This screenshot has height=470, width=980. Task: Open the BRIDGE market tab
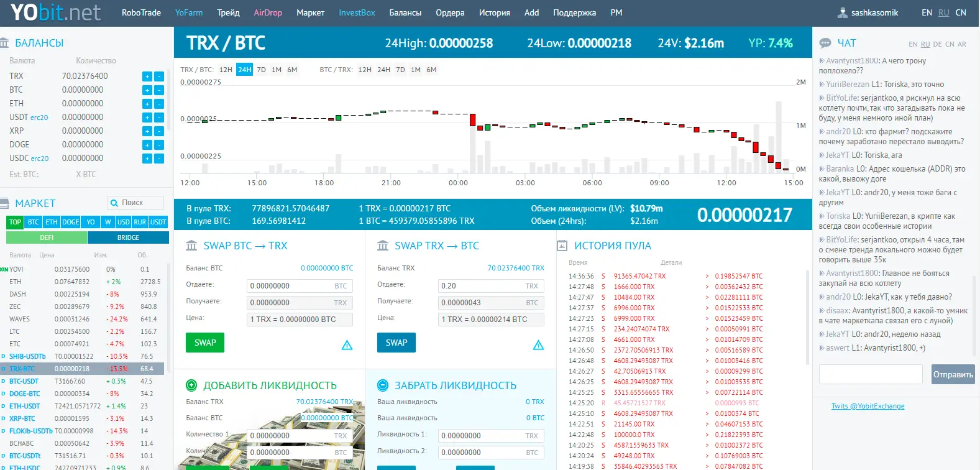128,237
